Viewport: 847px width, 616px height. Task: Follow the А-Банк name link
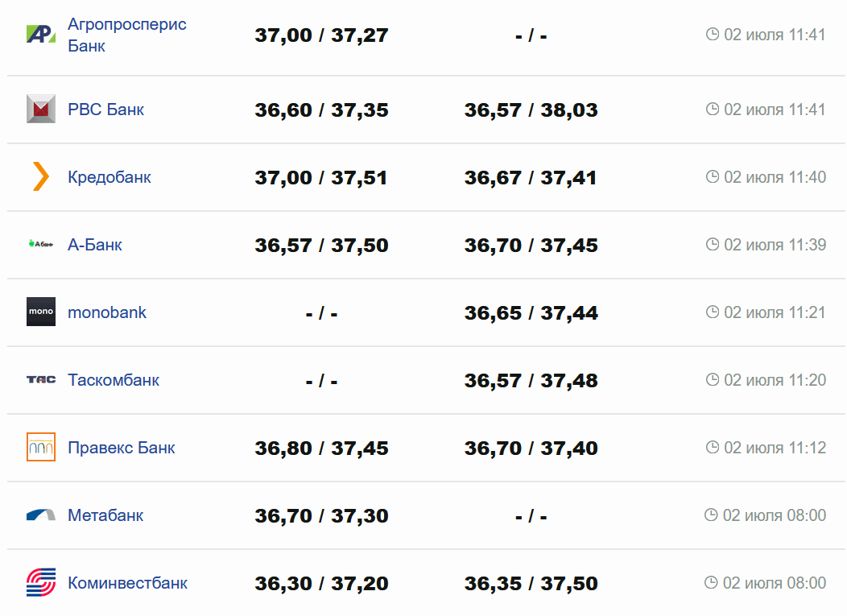coord(95,245)
